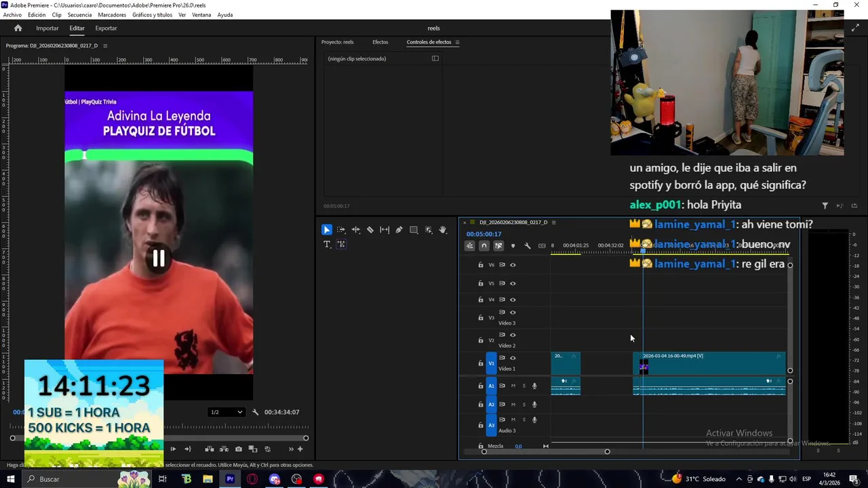
Task: Select the Type text tool
Action: (327, 244)
